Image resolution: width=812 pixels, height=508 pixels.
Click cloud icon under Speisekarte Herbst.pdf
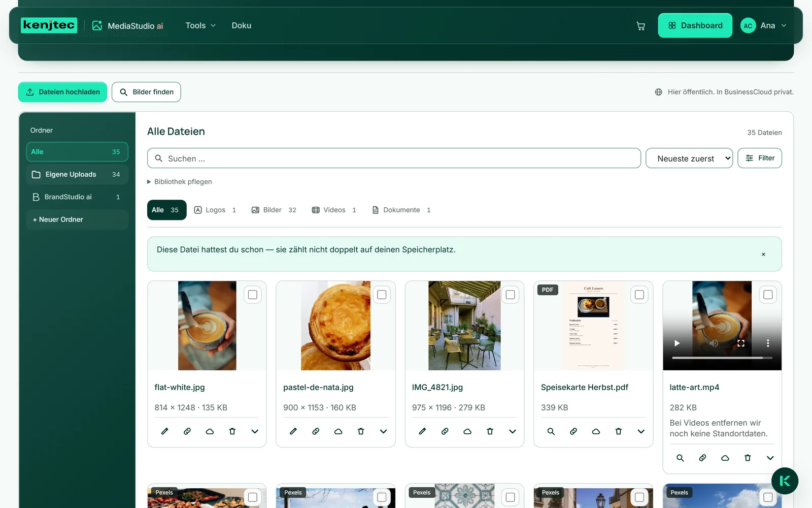(596, 431)
